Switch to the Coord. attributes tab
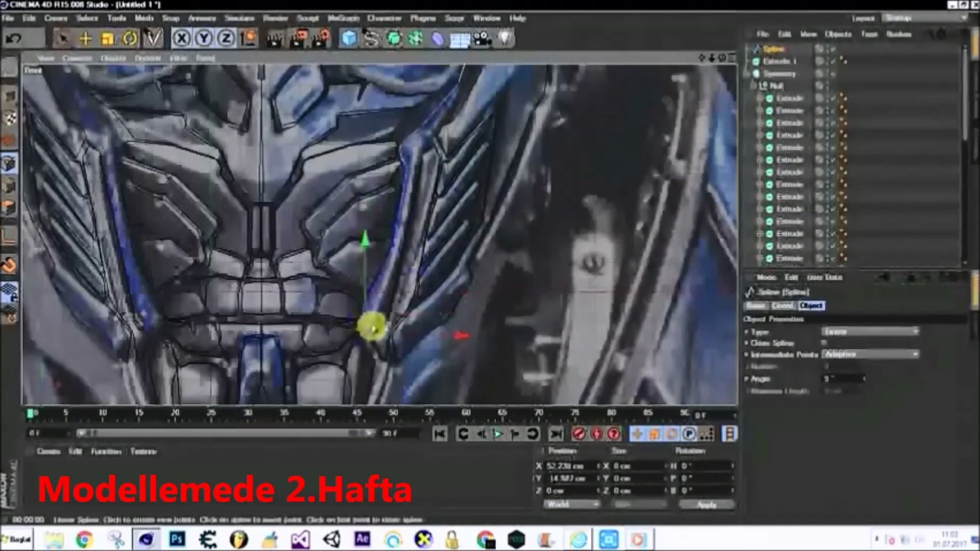This screenshot has width=980, height=551. coord(782,305)
